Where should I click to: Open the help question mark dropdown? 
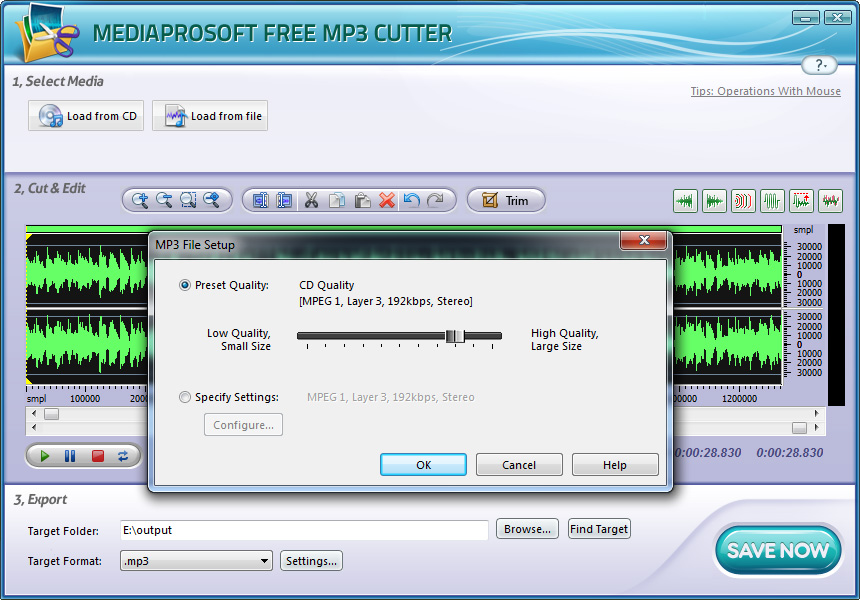click(819, 65)
